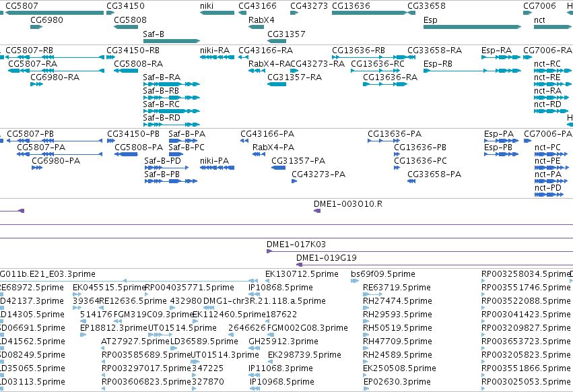Click transcript niki-RA
Image resolution: width=573 pixels, height=392 pixels.
point(217,57)
